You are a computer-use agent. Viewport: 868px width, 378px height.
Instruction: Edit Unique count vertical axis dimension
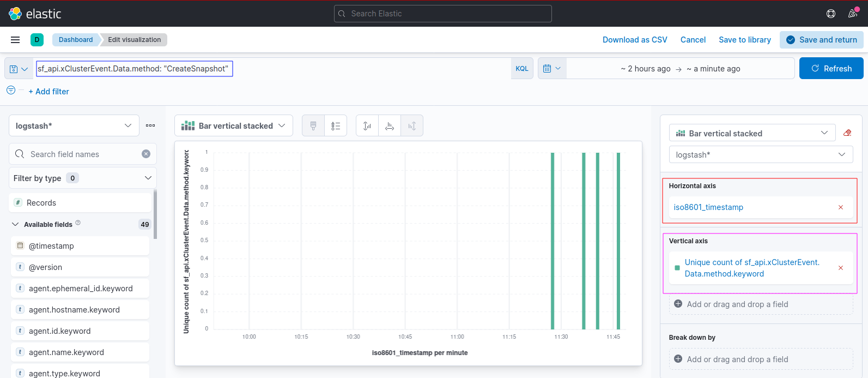[x=752, y=268]
